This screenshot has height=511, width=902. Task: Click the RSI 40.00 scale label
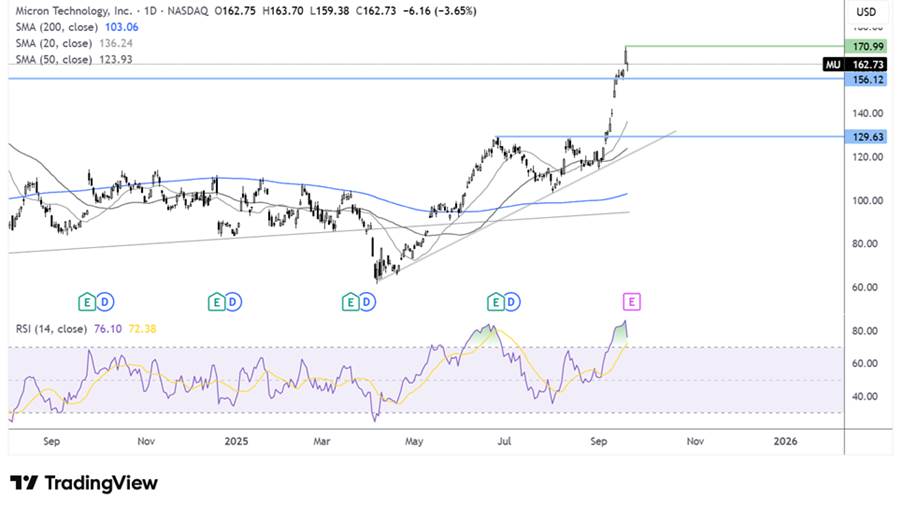pyautogui.click(x=865, y=396)
